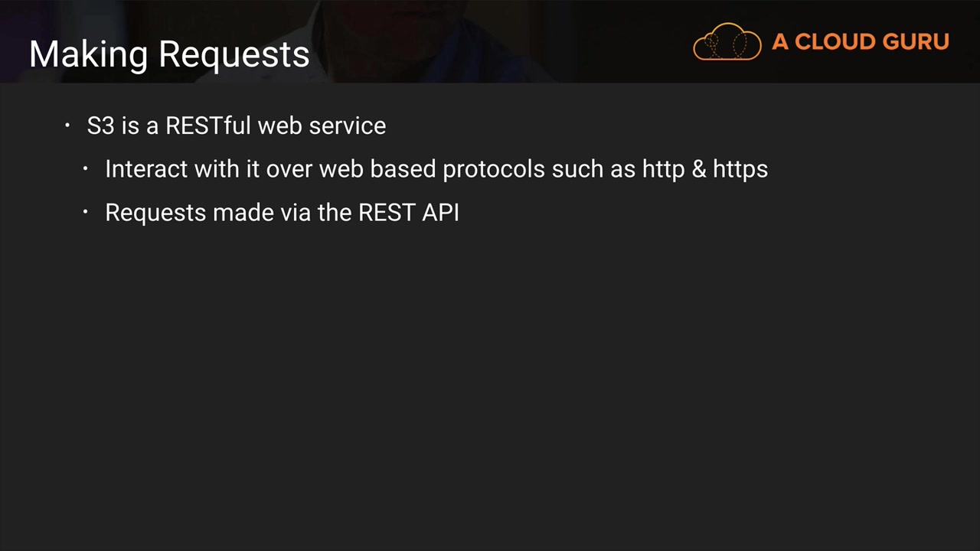Click the word https
Image resolution: width=980 pixels, height=551 pixels.
point(740,169)
